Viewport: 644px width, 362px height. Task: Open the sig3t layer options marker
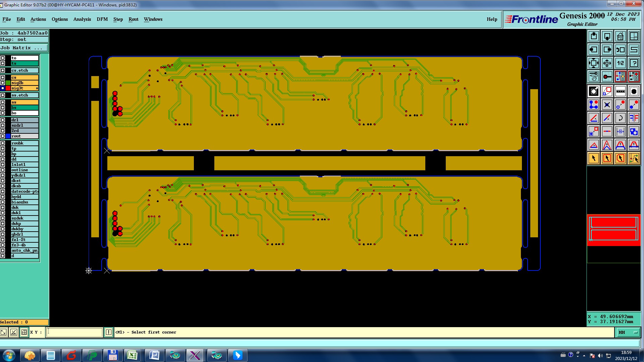[37, 88]
